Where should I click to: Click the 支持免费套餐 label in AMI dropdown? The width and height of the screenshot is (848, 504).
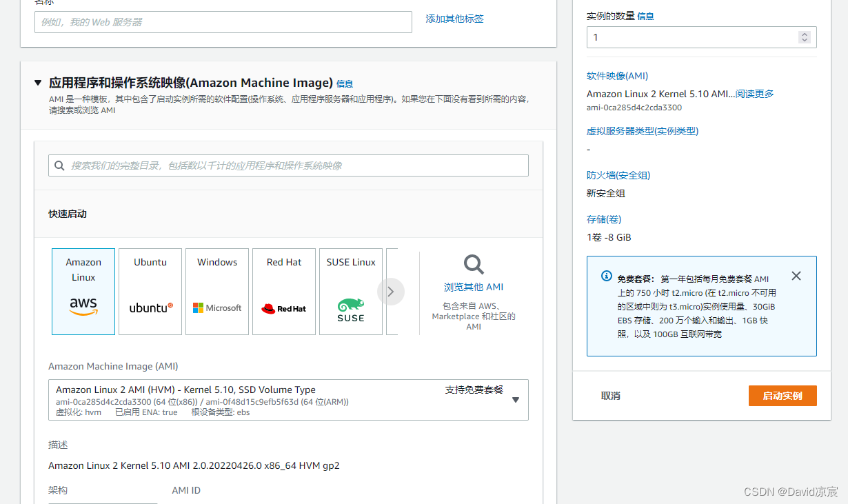click(474, 390)
